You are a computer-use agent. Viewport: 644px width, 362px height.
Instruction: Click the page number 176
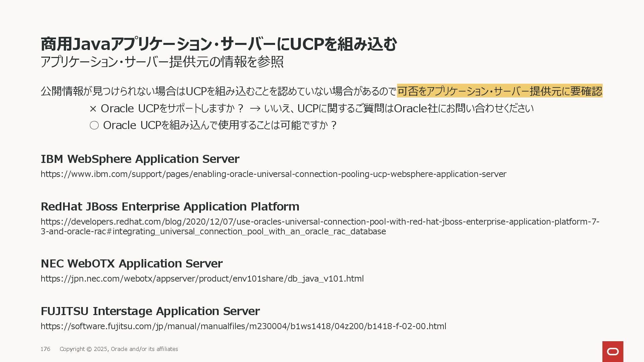pos(45,349)
